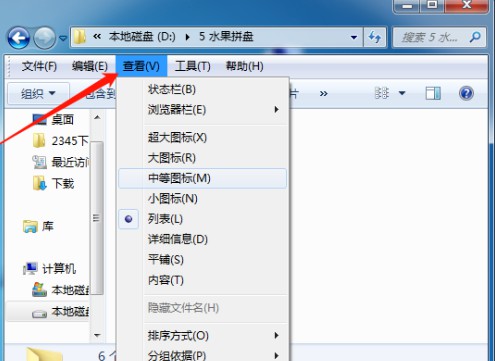The width and height of the screenshot is (495, 361).
Task: Open the 帮助(H) menu
Action: [x=245, y=66]
